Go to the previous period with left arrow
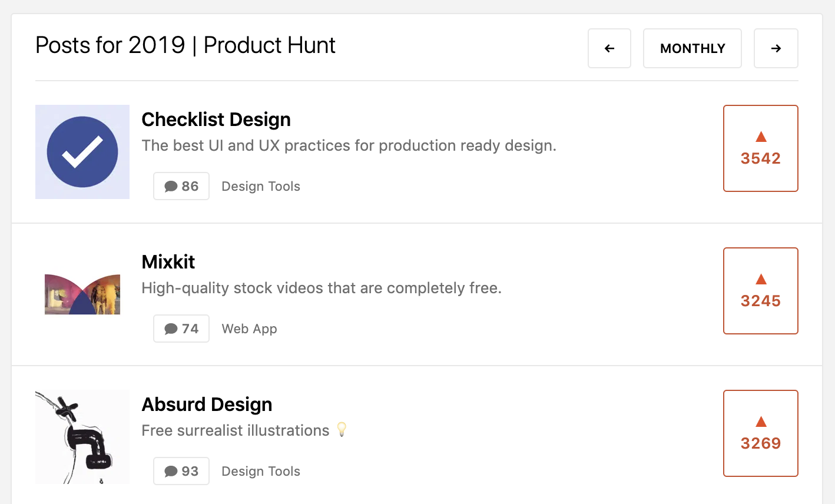 pyautogui.click(x=609, y=48)
